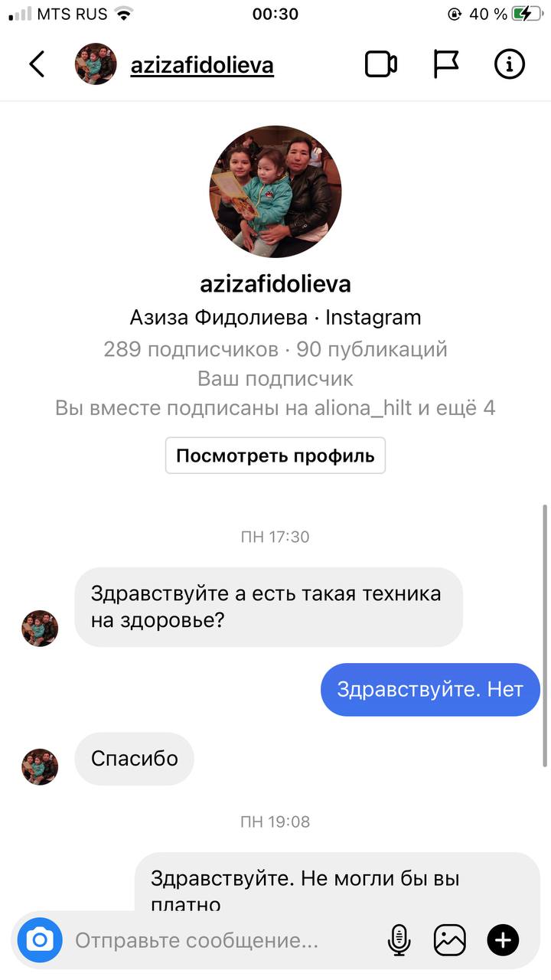Tap avatar beside техника на здоровье message
Image resolution: width=551 pixels, height=980 pixels.
pyautogui.click(x=40, y=629)
